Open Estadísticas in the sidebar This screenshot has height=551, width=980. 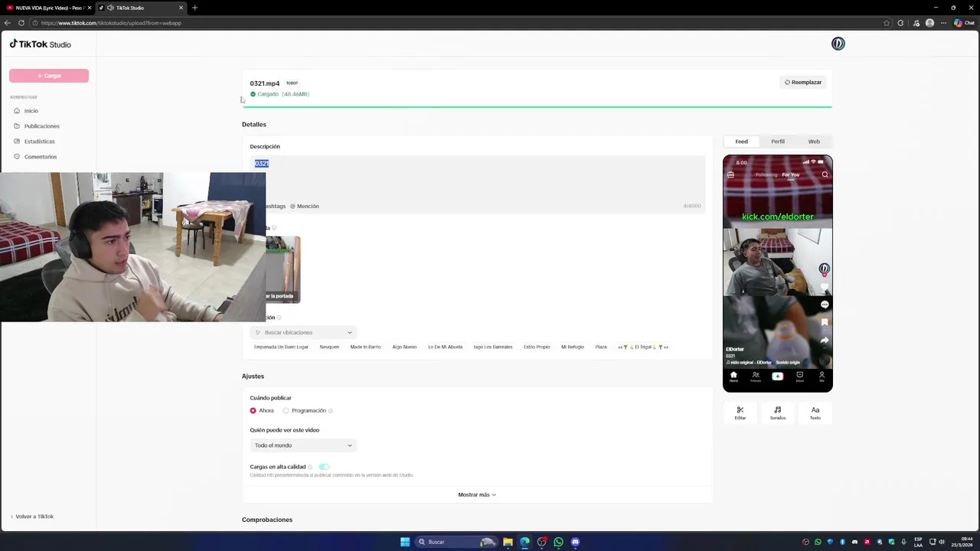[39, 142]
